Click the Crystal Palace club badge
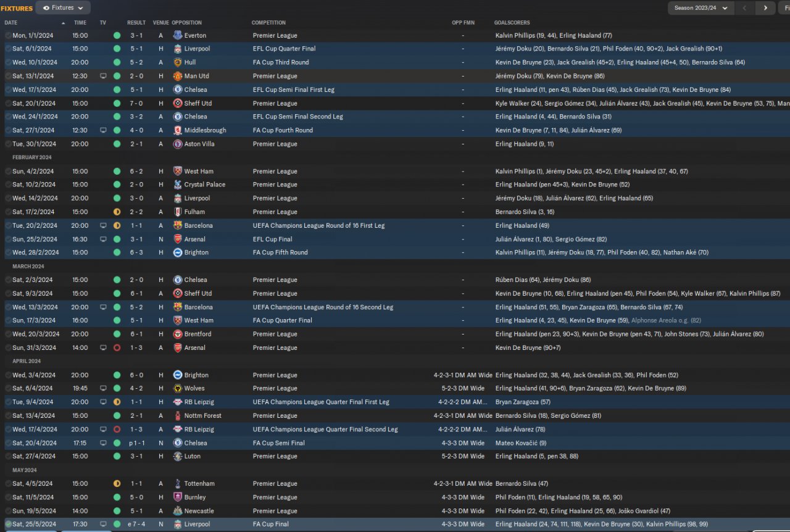This screenshot has width=790, height=532. click(178, 185)
